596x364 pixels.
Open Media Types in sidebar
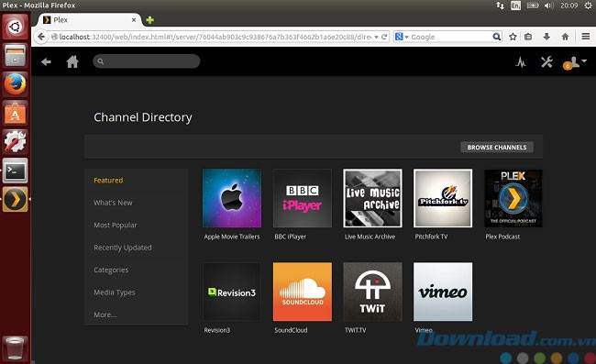(115, 292)
